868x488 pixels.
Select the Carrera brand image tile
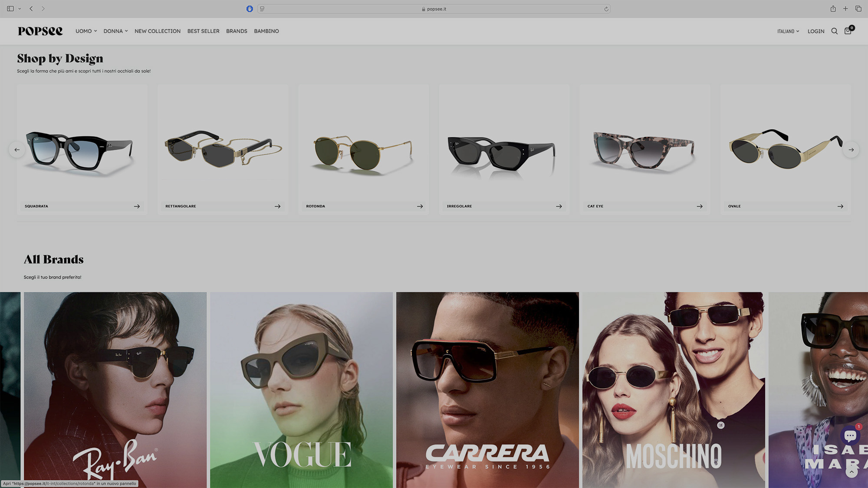point(487,390)
